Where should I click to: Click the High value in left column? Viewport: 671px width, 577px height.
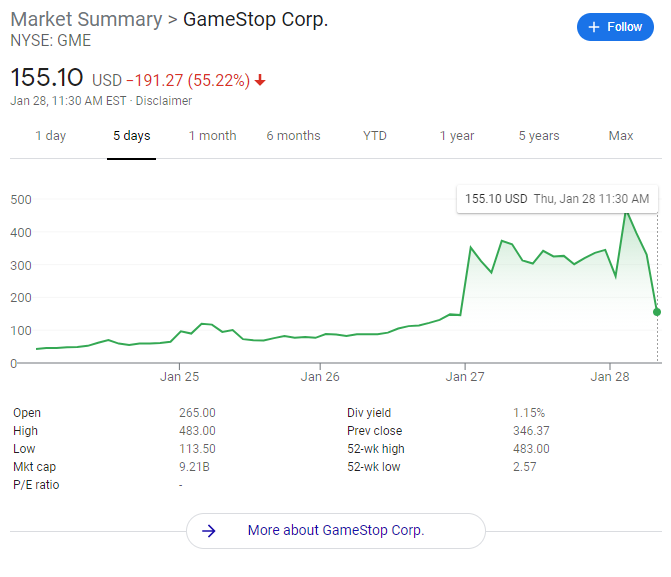[x=197, y=431]
